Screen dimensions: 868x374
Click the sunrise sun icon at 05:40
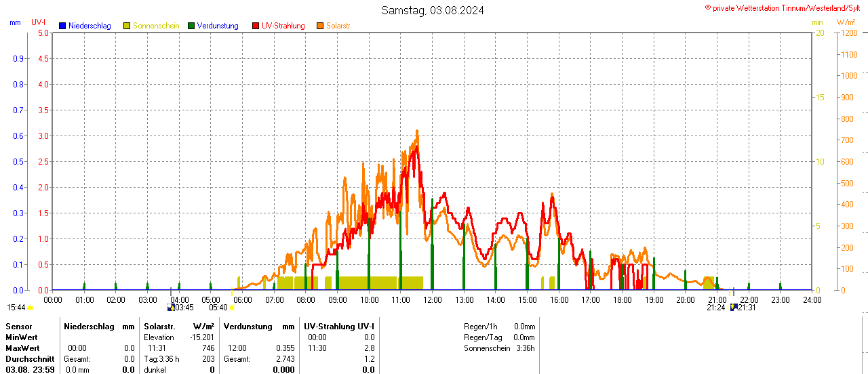point(233,308)
